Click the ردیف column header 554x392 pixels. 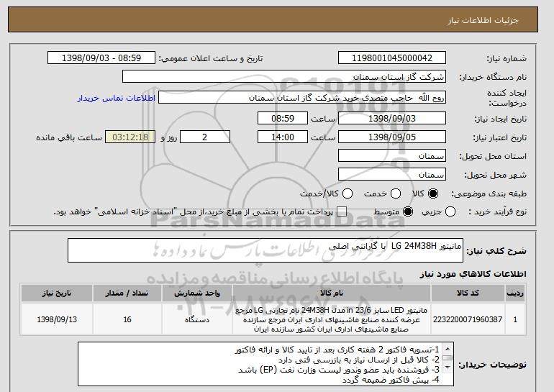click(x=515, y=293)
